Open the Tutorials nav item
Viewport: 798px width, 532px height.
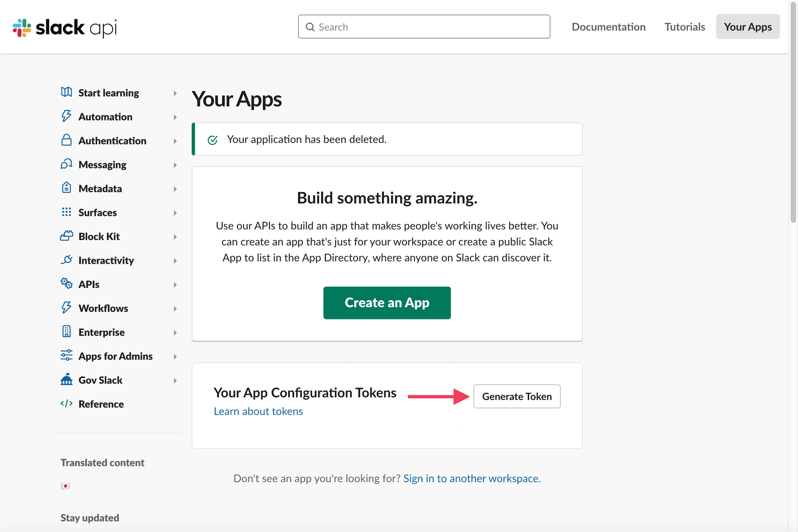click(685, 27)
